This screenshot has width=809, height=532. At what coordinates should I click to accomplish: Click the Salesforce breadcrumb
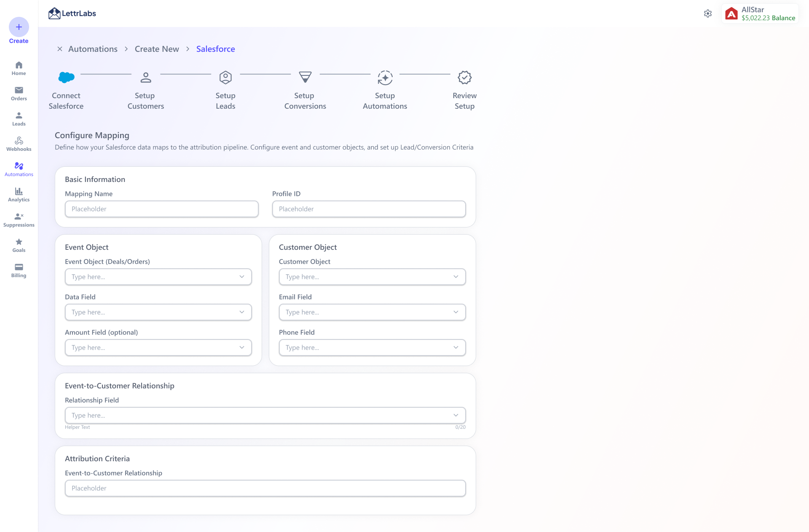(216, 49)
